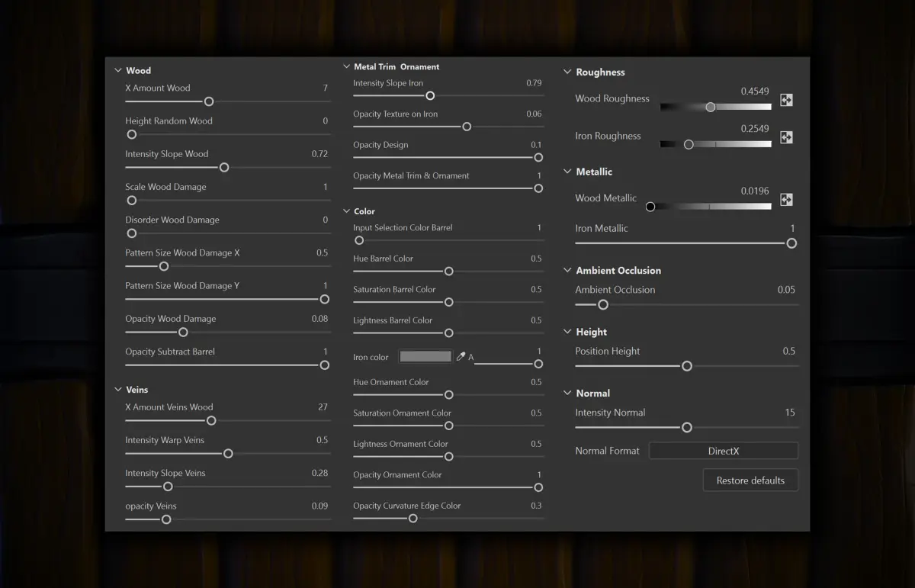This screenshot has height=588, width=915.
Task: Click the randomize icon beside Wood Roughness
Action: (x=786, y=100)
